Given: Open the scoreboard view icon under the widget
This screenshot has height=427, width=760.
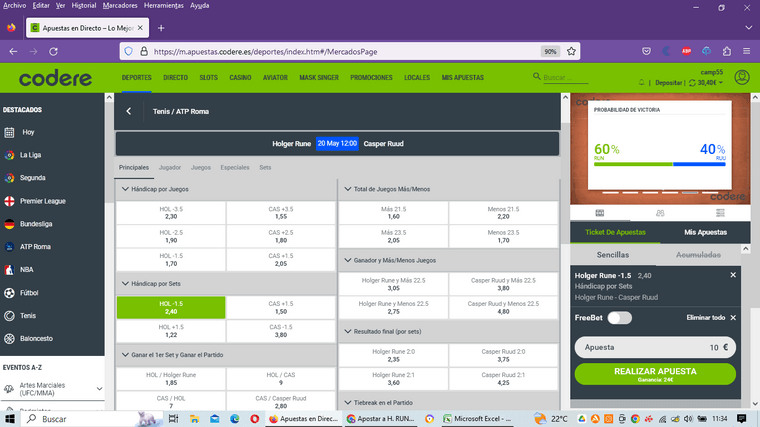Looking at the screenshot, I should click(600, 213).
